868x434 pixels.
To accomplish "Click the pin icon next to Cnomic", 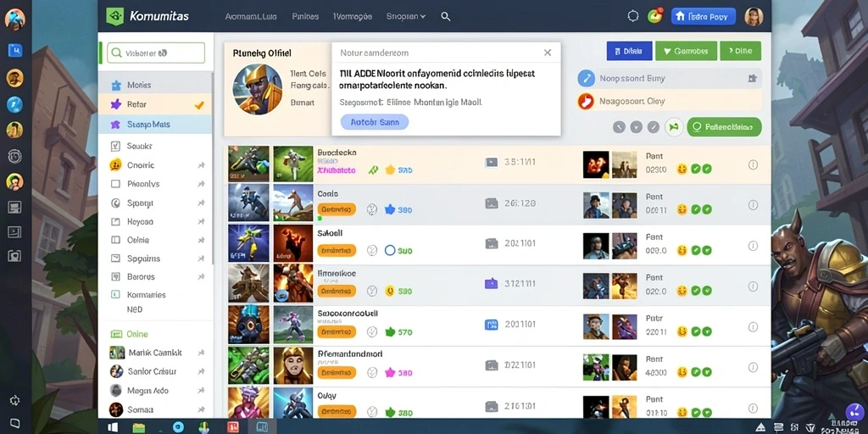I will pyautogui.click(x=200, y=165).
